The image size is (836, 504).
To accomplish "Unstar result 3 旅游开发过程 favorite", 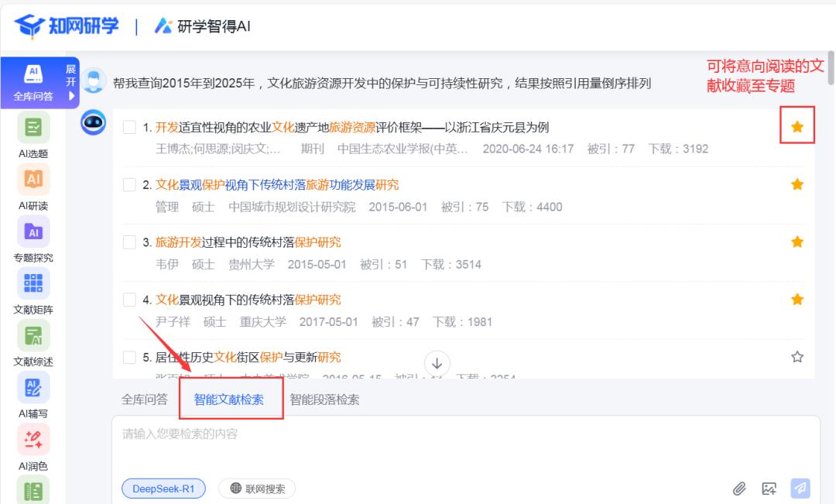I will (x=797, y=242).
